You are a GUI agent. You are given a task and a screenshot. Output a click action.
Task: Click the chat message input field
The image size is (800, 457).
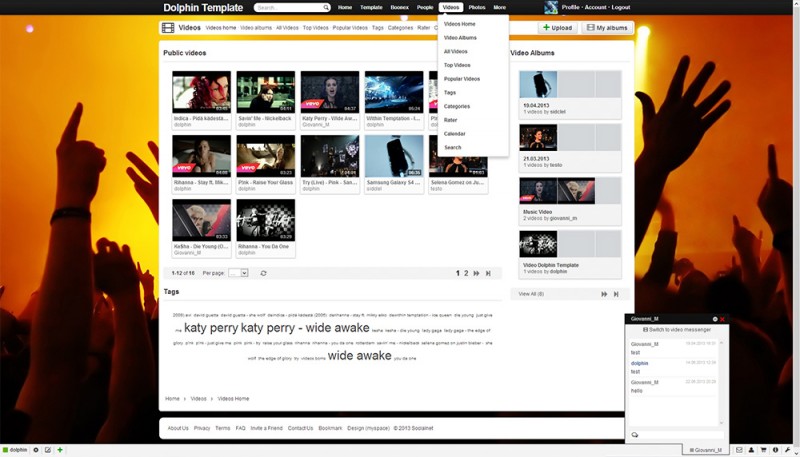(677, 435)
